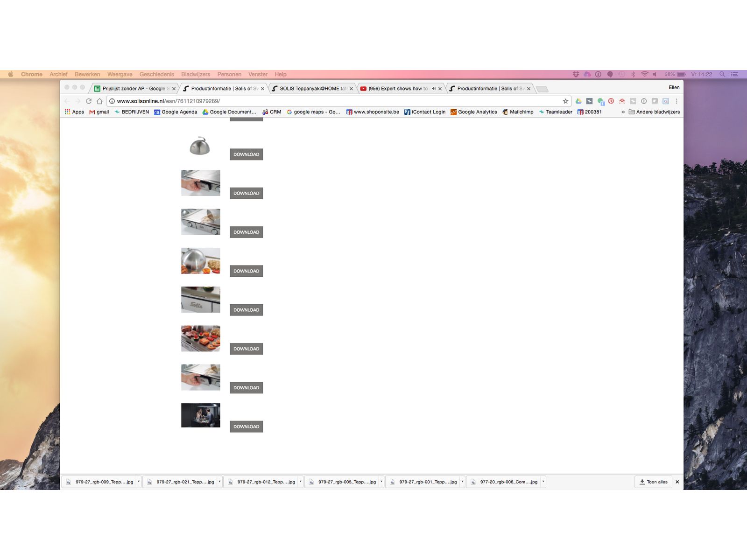The image size is (747, 560).
Task: Open the Pinterest extension
Action: pyautogui.click(x=611, y=101)
